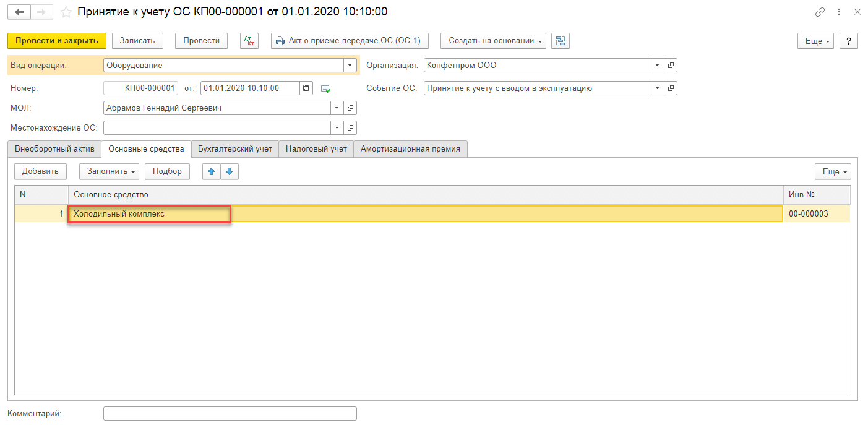Show Дт/Кт accounting entries icon
The image size is (868, 425).
tap(250, 41)
